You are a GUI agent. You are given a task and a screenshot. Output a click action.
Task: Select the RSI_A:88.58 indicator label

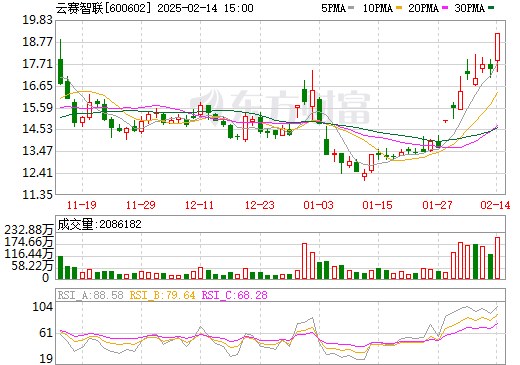click(90, 295)
